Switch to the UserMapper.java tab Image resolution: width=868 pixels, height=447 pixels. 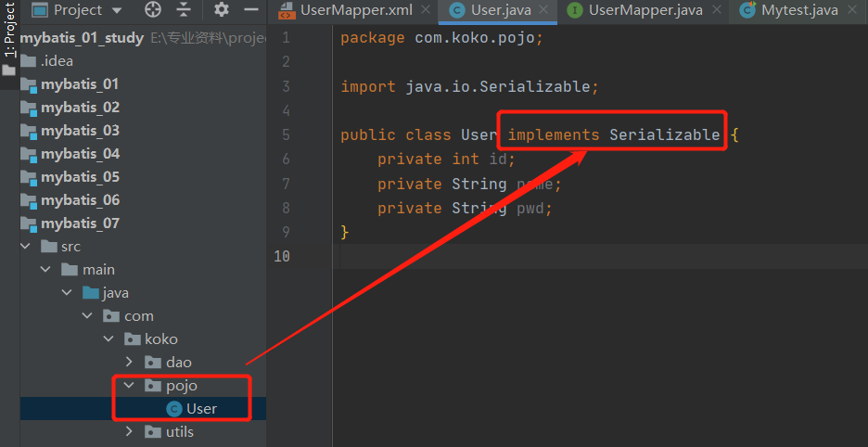coord(645,10)
